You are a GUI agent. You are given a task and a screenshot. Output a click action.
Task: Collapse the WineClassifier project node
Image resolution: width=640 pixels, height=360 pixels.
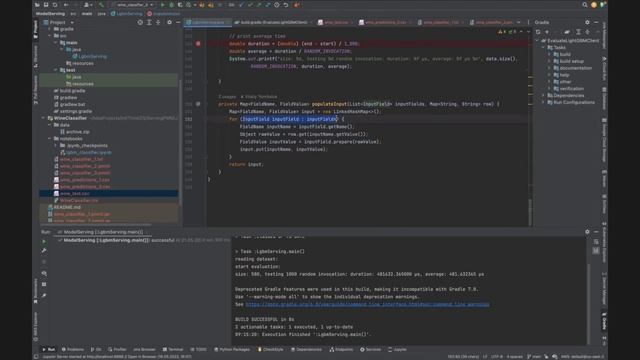(x=43, y=118)
